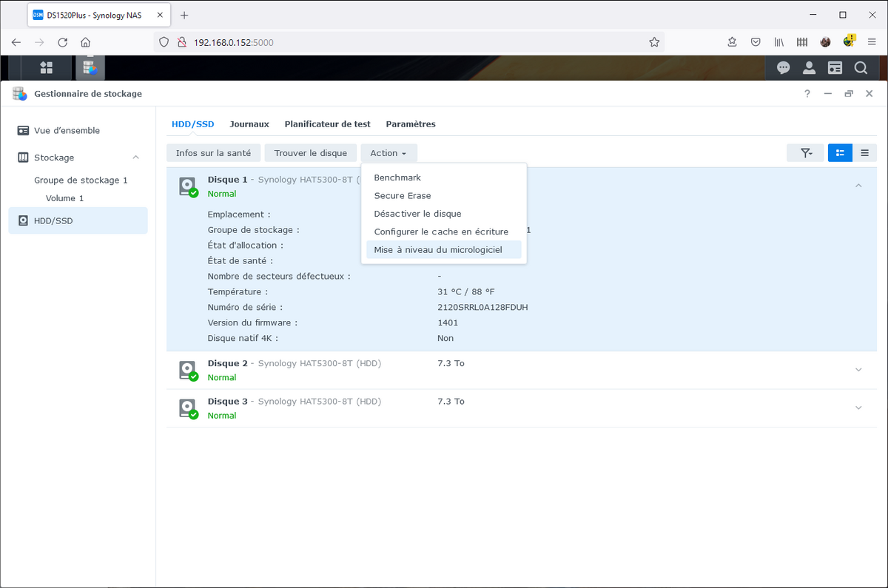This screenshot has width=888, height=588.
Task: Click the Disque 3 drive icon
Action: coord(188,408)
